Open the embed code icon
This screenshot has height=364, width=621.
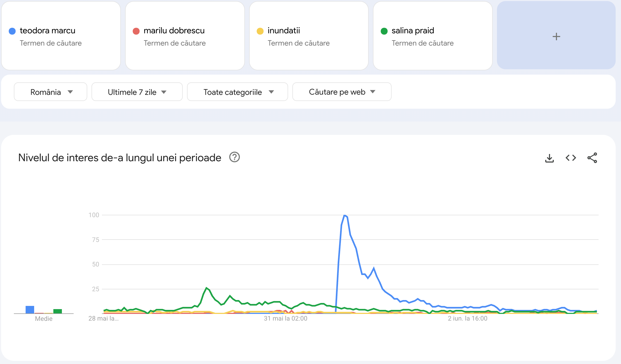tap(571, 158)
